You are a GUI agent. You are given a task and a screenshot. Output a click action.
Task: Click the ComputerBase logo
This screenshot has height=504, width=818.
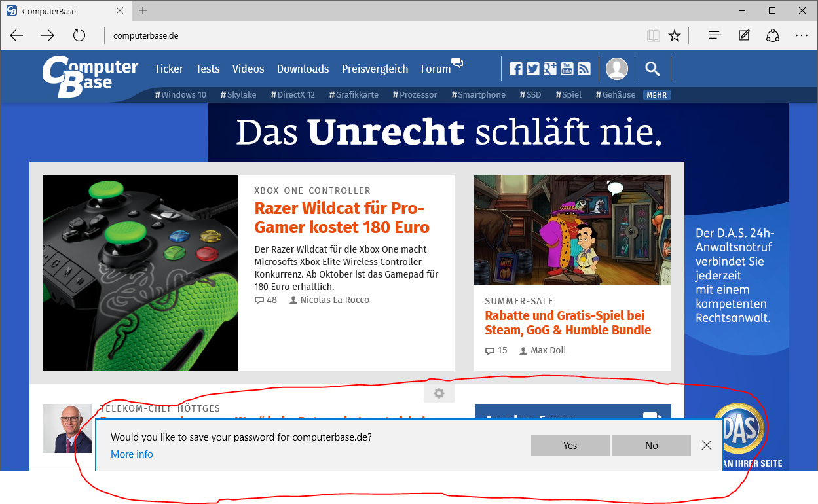click(x=90, y=77)
